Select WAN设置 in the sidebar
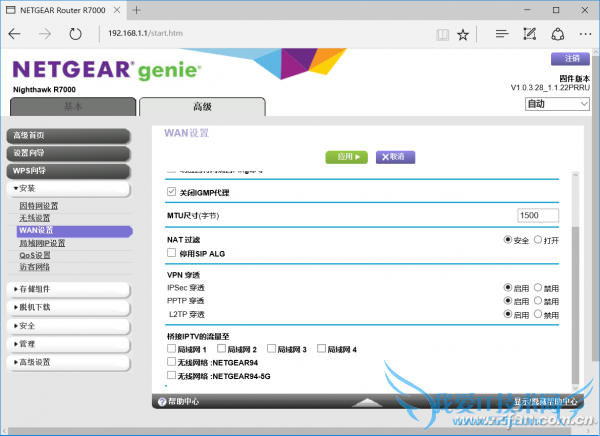Screen dimensions: 600x436 click(x=75, y=231)
